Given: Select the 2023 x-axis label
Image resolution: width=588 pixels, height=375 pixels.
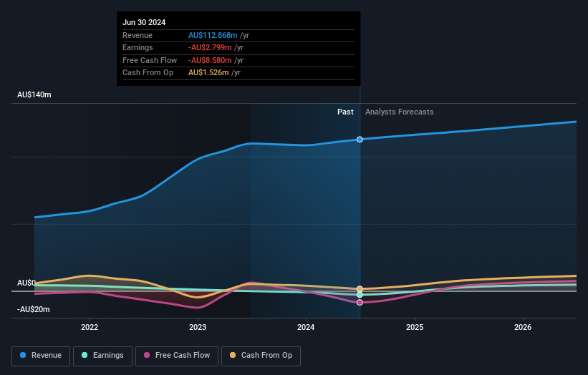Looking at the screenshot, I should 198,327.
